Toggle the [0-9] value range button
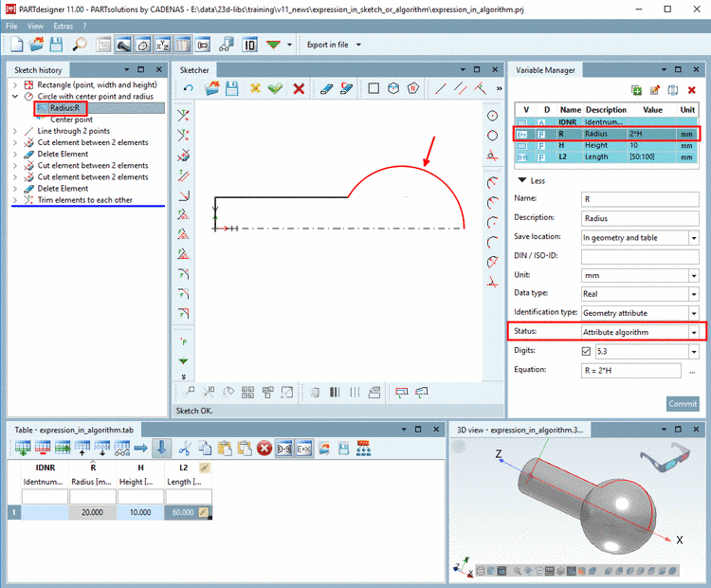Viewport: 711px width, 588px height. pyautogui.click(x=284, y=449)
